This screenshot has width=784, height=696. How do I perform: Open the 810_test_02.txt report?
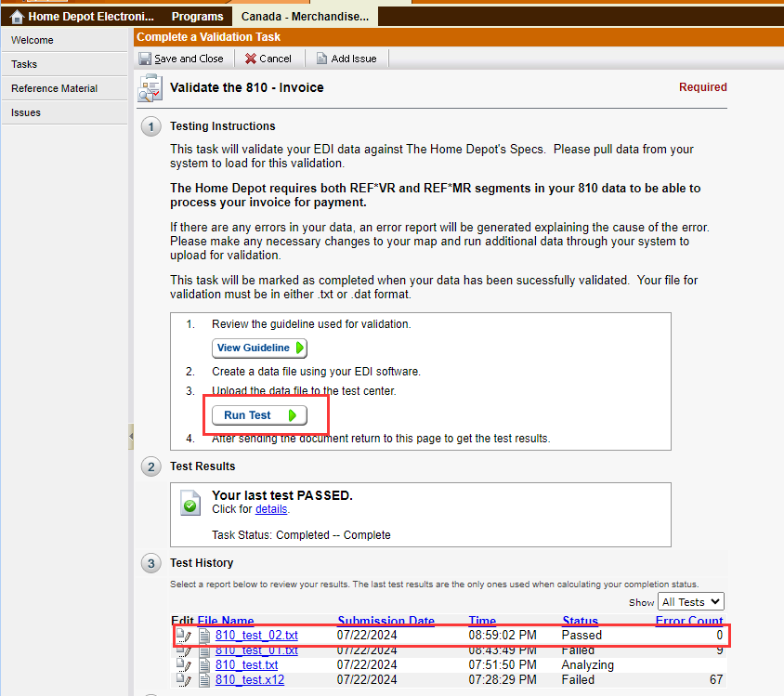tap(256, 635)
